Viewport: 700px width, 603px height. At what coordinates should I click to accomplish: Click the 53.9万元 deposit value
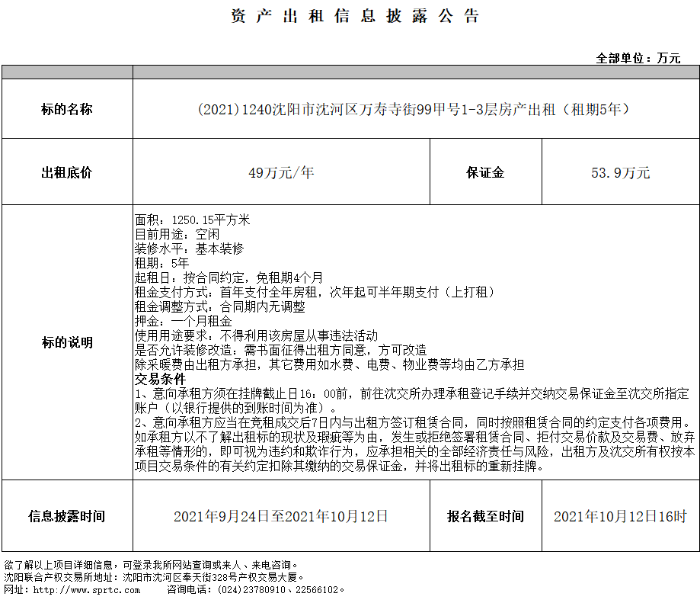point(620,172)
